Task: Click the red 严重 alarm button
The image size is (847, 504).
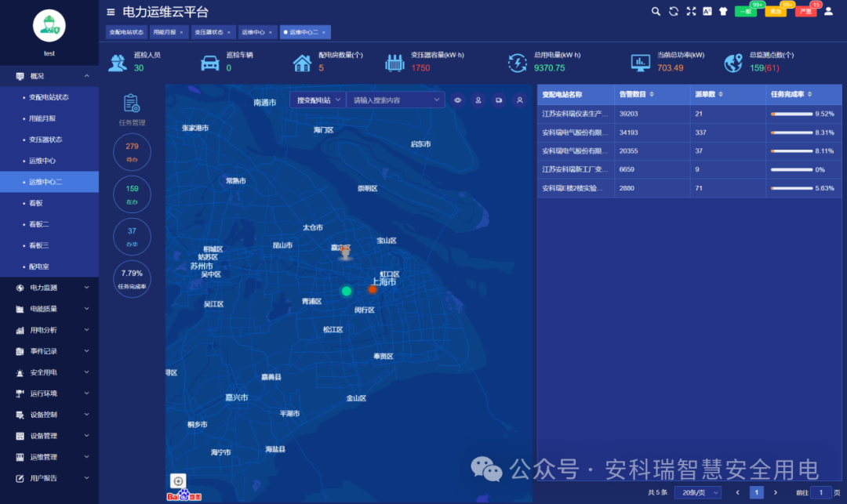Action: pyautogui.click(x=805, y=13)
